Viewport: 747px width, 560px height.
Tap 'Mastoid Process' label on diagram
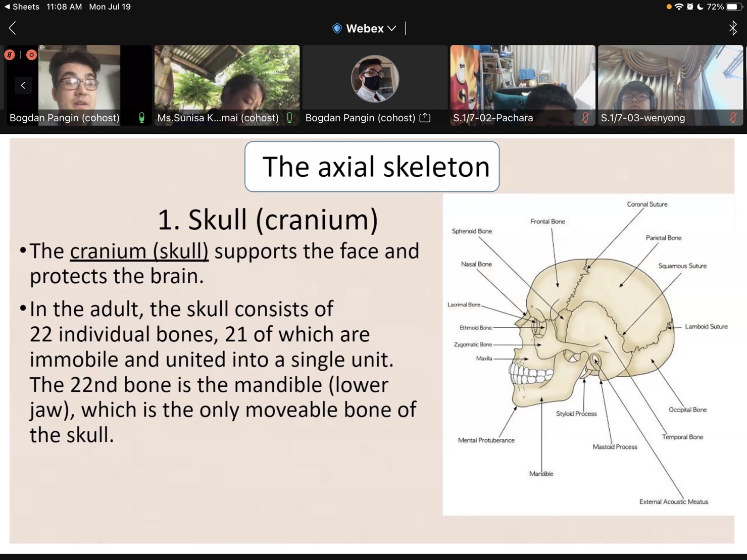click(615, 447)
